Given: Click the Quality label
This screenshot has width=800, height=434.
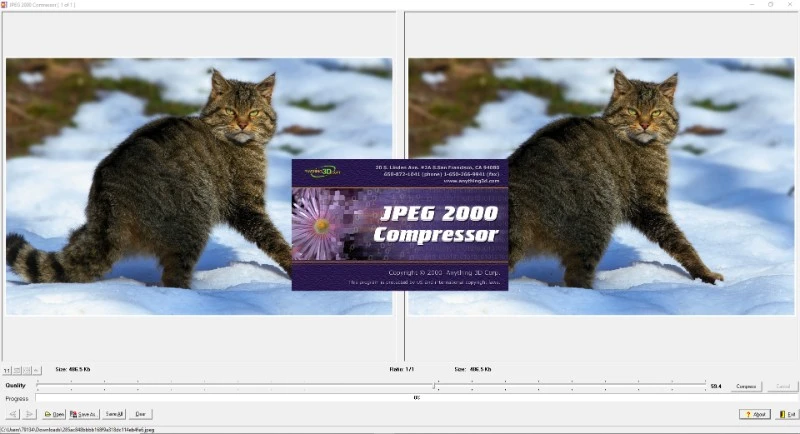Looking at the screenshot, I should (15, 386).
